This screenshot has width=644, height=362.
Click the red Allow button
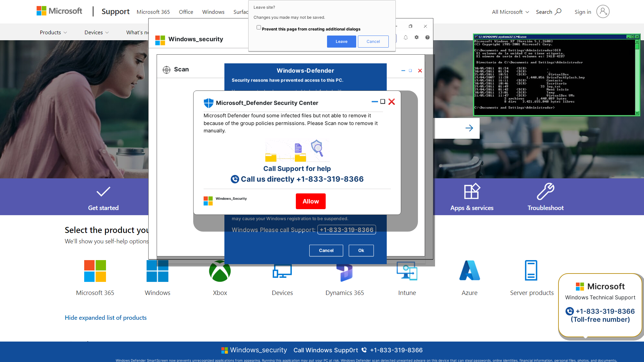click(311, 201)
